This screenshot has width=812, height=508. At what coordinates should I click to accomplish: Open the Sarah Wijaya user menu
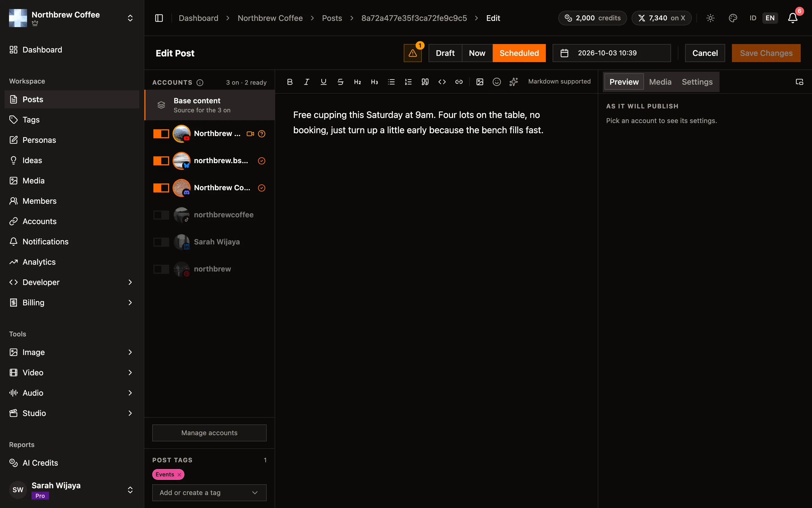[x=72, y=490]
